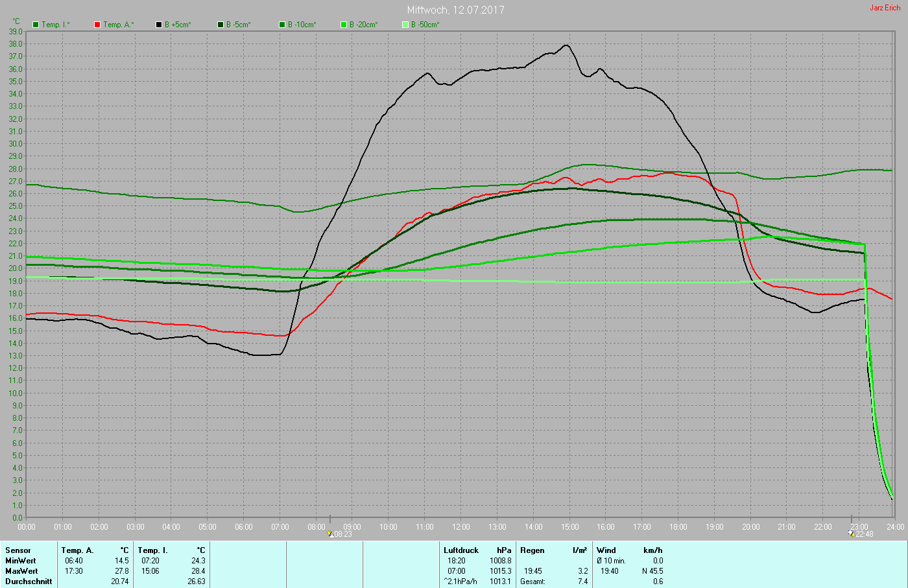
Task: Click the hPa unit header
Action: [x=504, y=550]
